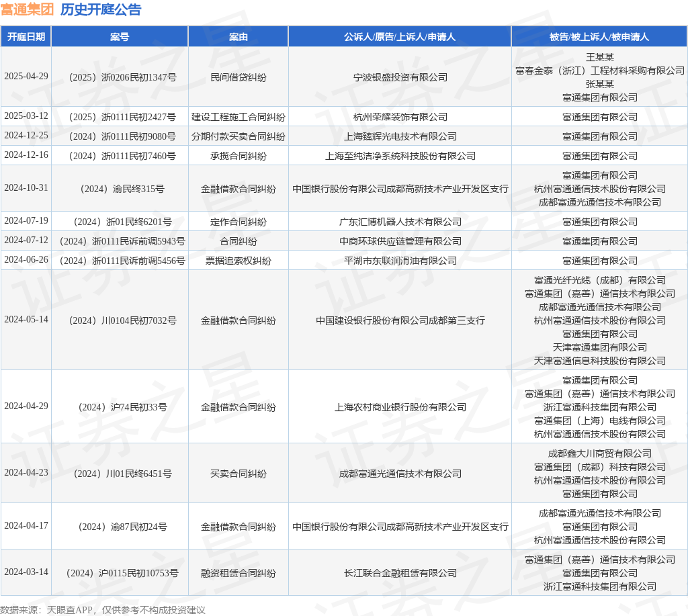The image size is (688, 616).
Task: Click date cell 2024-03-14
Action: (x=26, y=572)
